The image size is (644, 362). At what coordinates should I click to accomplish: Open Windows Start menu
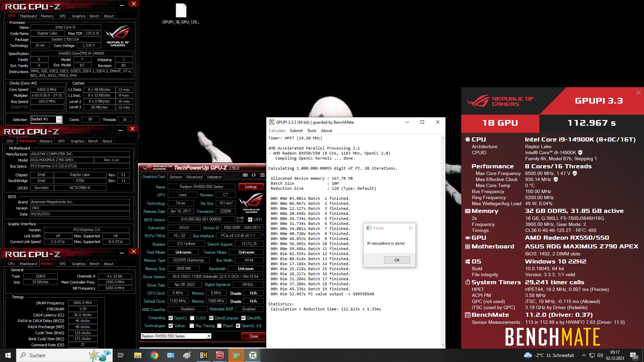(x=8, y=355)
